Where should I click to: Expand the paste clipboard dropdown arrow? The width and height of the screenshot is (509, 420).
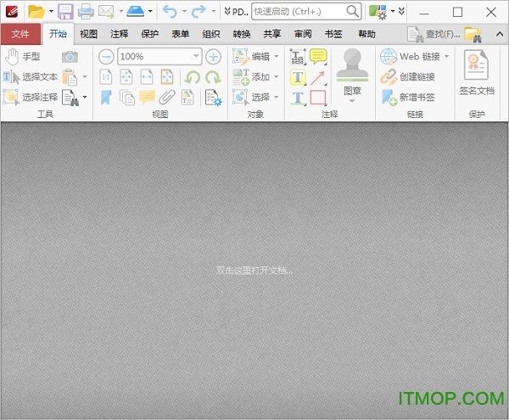(85, 76)
